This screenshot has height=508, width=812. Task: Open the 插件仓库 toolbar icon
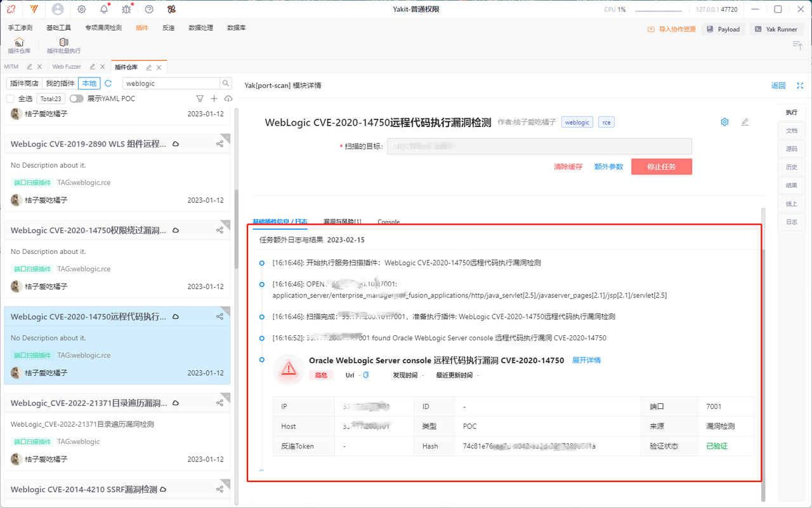pos(19,46)
